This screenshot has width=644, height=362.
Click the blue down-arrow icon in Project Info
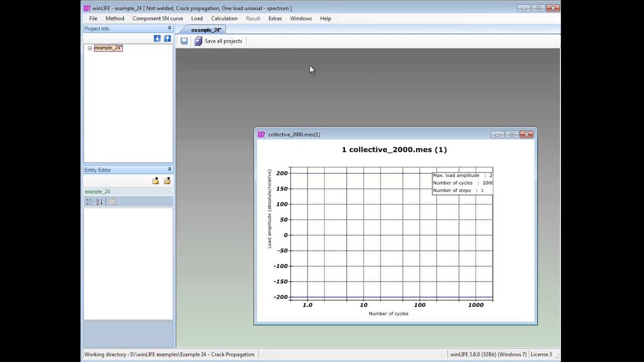coord(157,39)
